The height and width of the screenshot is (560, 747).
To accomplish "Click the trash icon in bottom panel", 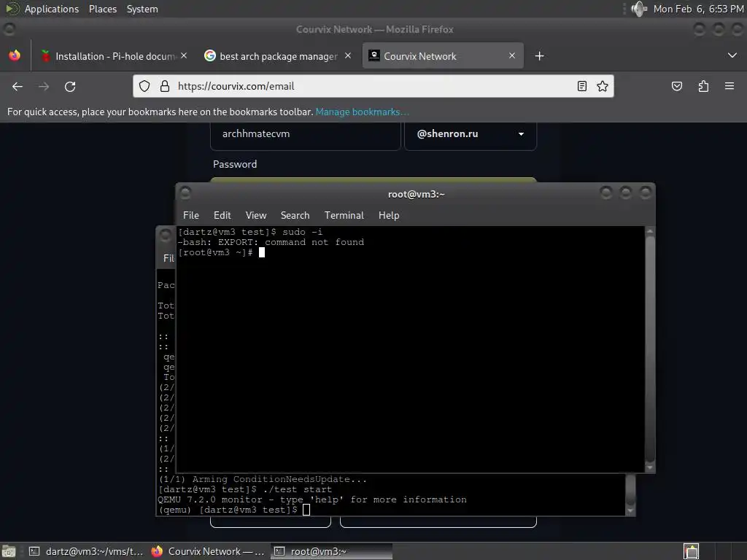I will coord(692,551).
